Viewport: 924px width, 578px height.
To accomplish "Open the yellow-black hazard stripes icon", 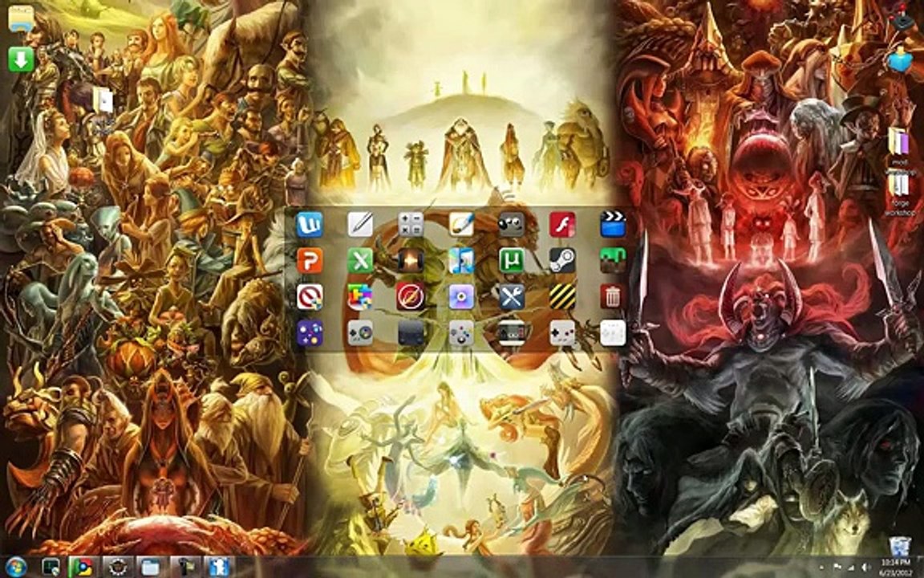I will (562, 297).
